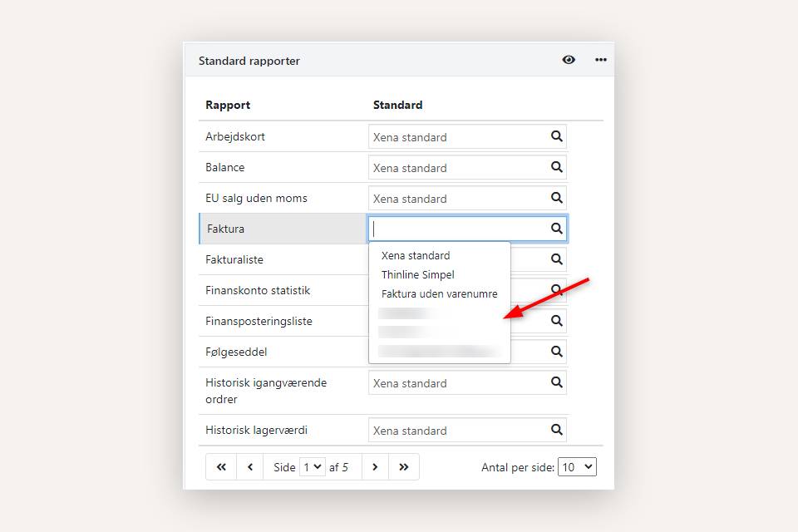Click search icon in Balance row
Screen dimensions: 798x532
click(557, 167)
